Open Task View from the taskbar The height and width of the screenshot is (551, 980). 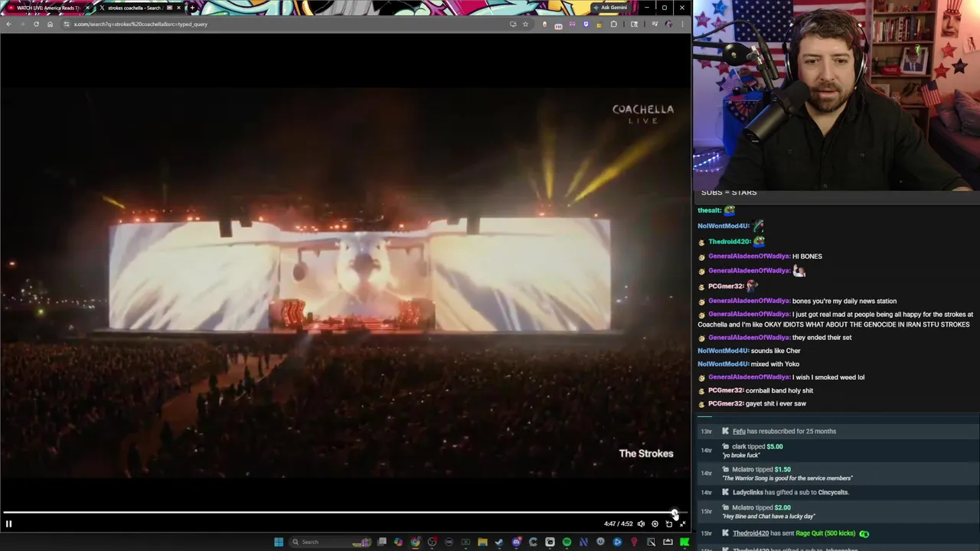point(382,542)
